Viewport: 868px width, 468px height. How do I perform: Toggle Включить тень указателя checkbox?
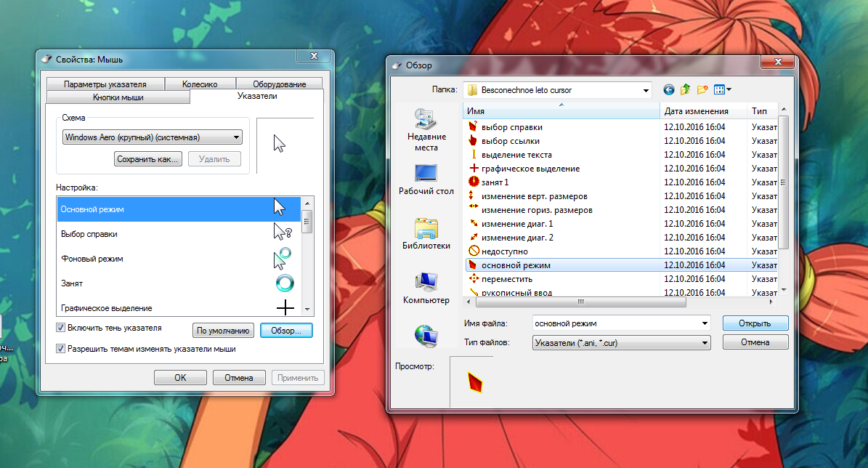tap(61, 328)
